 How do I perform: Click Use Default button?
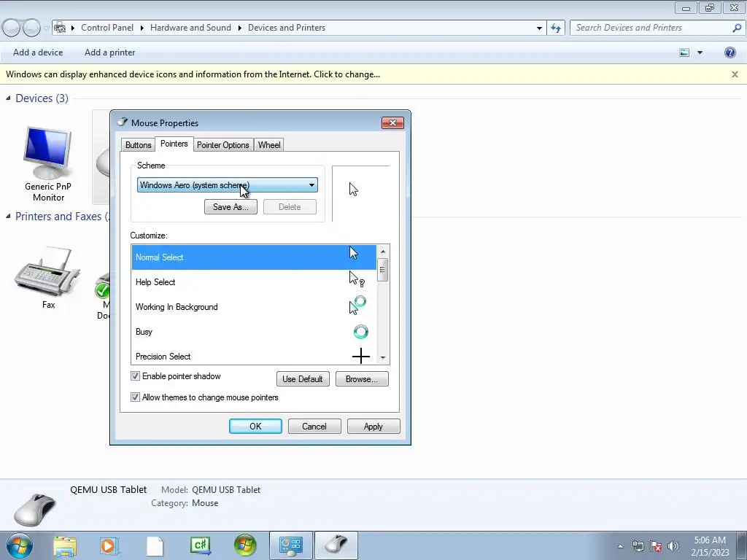tap(303, 379)
